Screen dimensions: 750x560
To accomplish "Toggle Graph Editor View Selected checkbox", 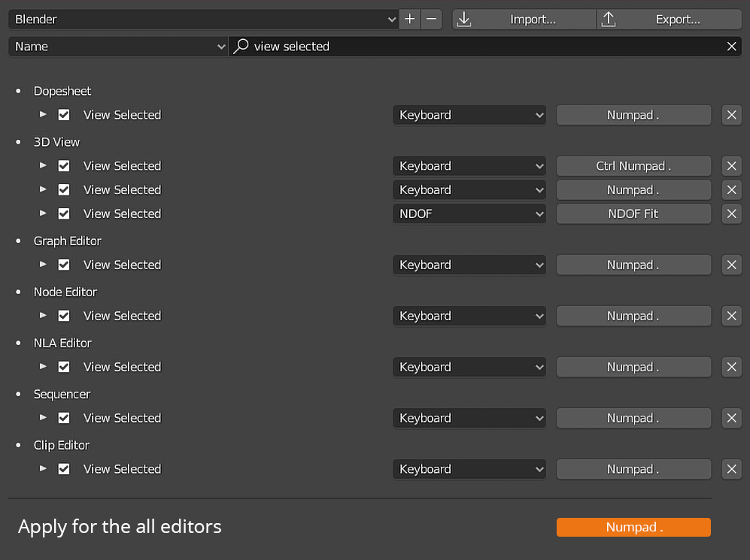I will coord(64,265).
